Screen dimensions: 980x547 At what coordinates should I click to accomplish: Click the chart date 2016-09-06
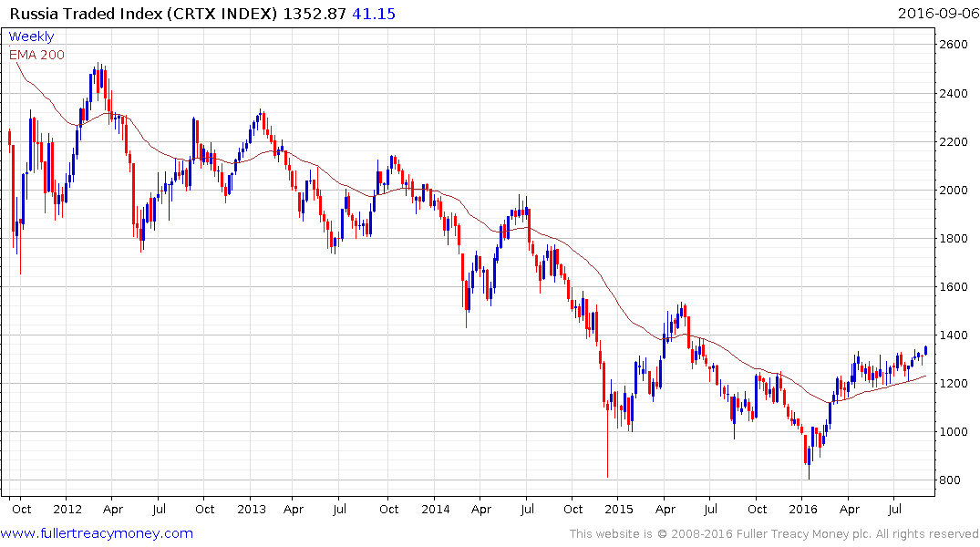pos(938,13)
